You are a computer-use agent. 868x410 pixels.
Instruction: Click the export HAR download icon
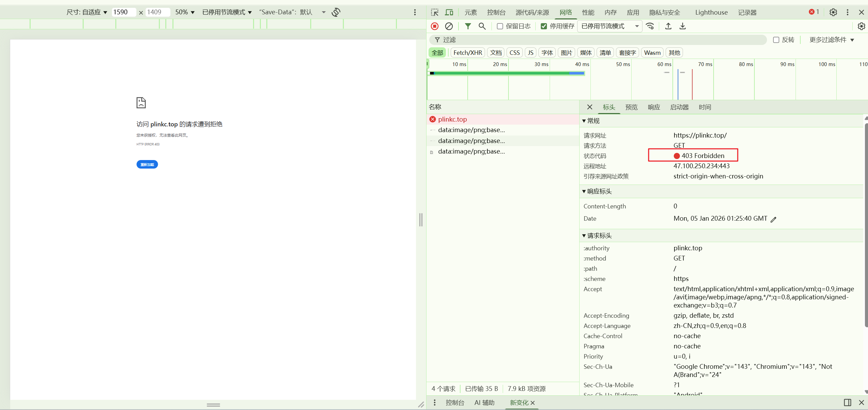(x=683, y=26)
